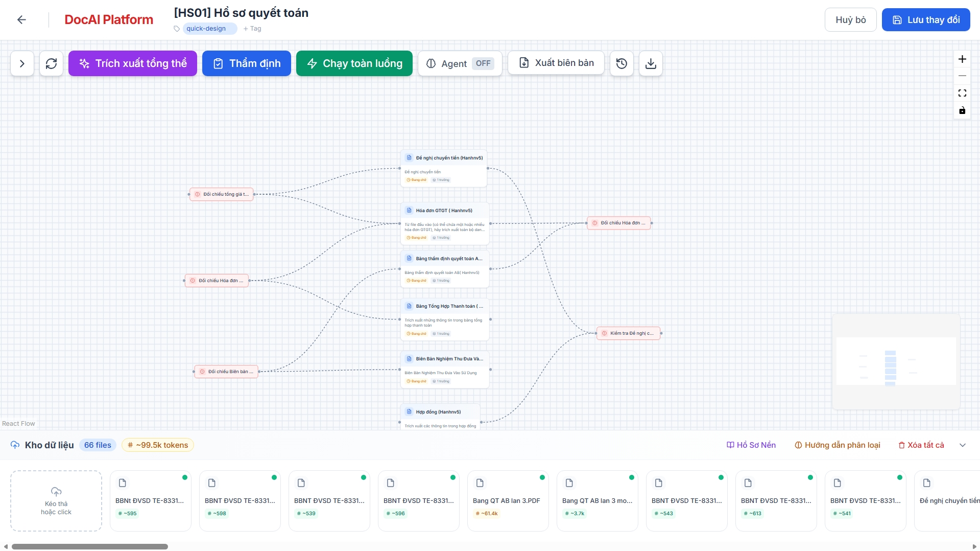This screenshot has height=551, width=980.
Task: Click Xóa tất cả link
Action: click(921, 445)
